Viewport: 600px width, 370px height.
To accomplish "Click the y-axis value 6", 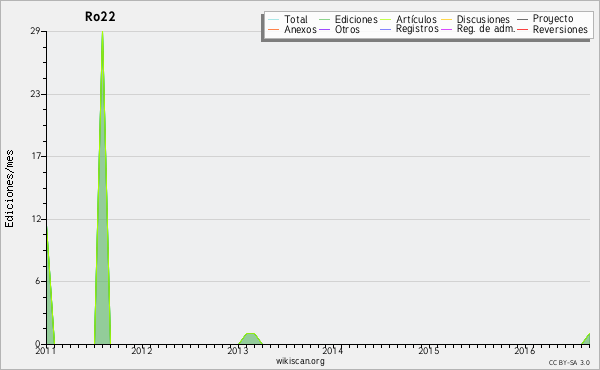I will (x=38, y=281).
